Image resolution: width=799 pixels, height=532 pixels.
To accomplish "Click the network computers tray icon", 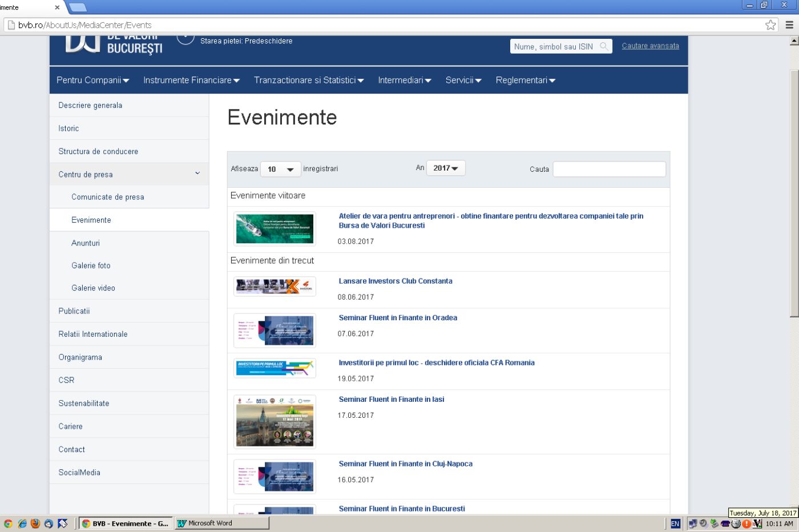I will [x=693, y=523].
